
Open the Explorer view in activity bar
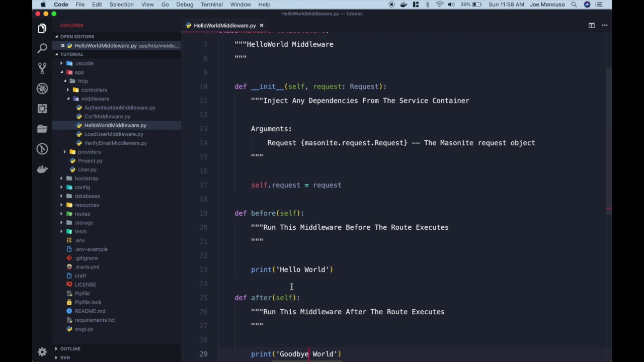pyautogui.click(x=42, y=29)
